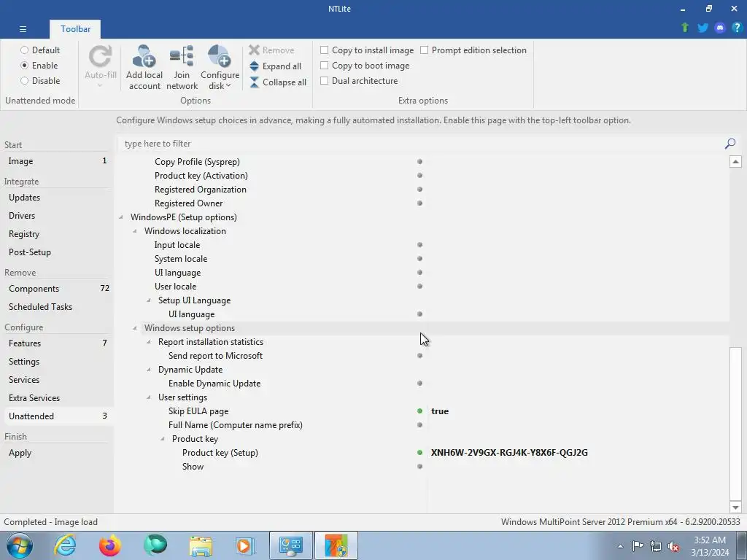Collapse the User settings node
Image resolution: width=747 pixels, height=560 pixels.
point(149,397)
